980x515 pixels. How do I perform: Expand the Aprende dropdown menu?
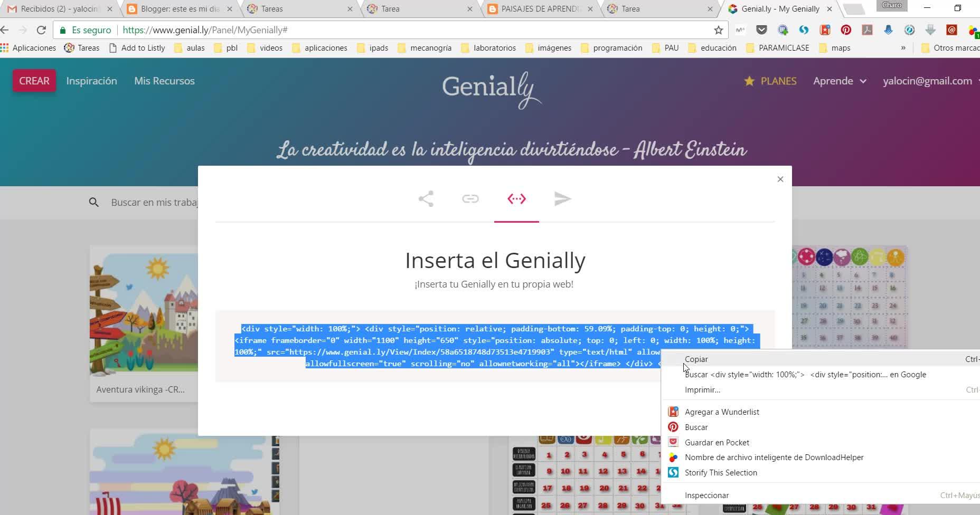point(840,81)
